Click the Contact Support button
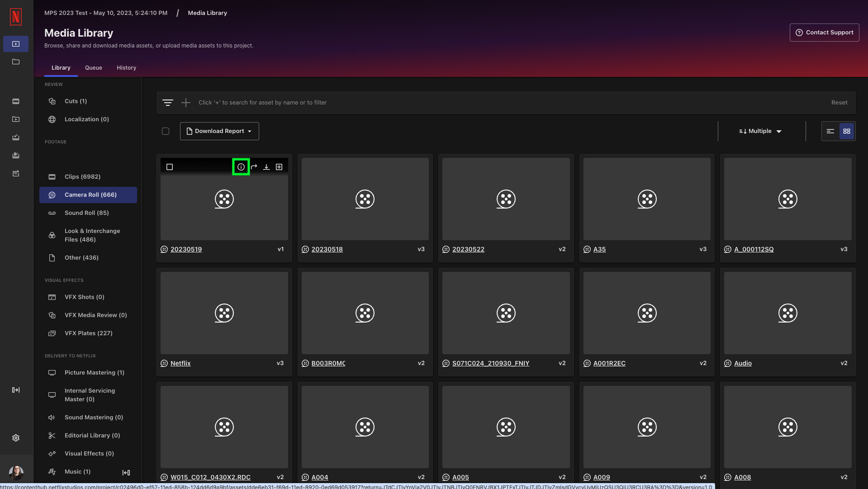The image size is (868, 489). coord(824,33)
